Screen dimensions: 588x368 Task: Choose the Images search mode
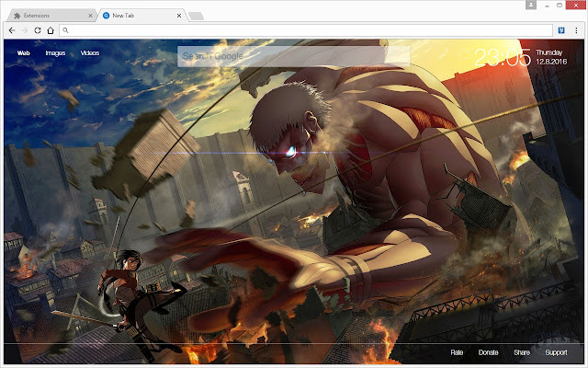[x=55, y=53]
